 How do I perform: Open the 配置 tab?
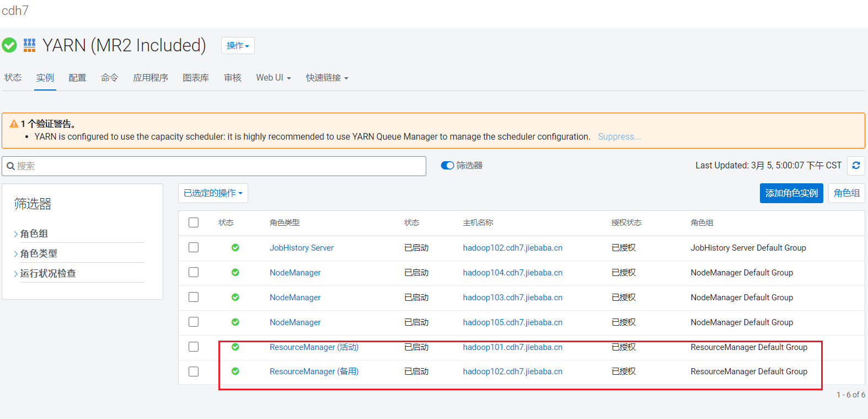77,78
